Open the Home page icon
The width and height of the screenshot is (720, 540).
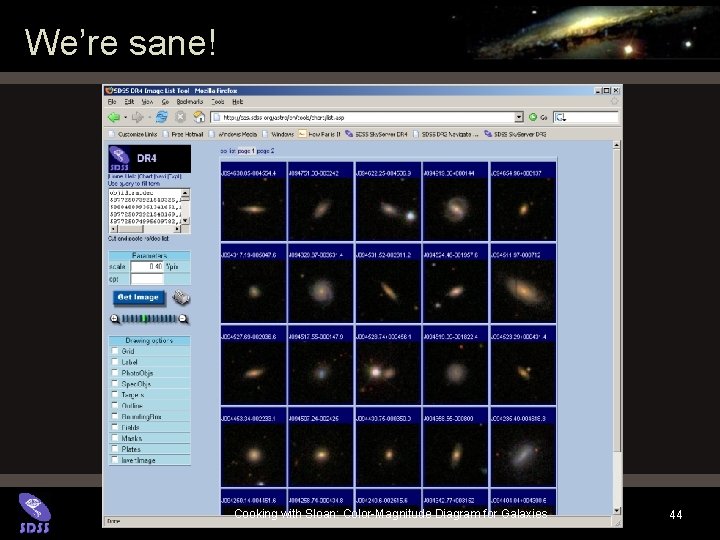tap(199, 117)
